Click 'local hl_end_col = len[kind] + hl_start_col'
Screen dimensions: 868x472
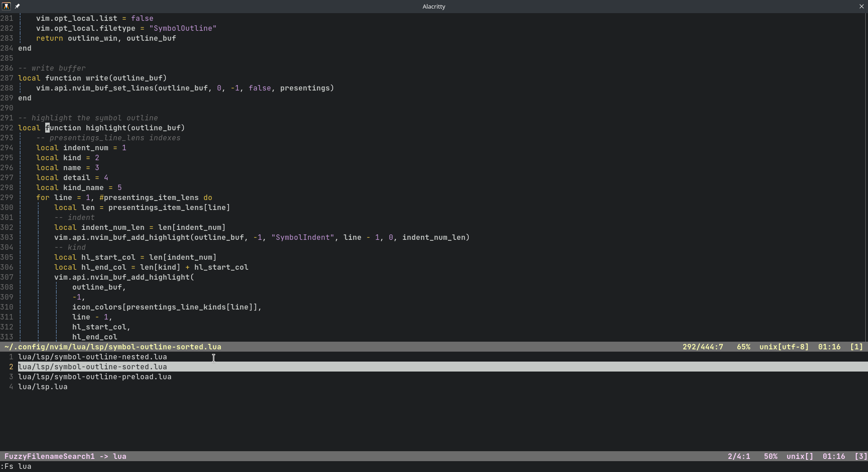pos(151,267)
